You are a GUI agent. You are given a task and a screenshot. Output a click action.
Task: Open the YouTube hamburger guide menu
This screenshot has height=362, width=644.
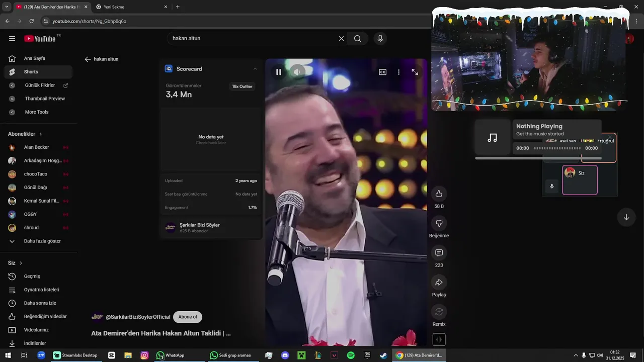tap(12, 39)
